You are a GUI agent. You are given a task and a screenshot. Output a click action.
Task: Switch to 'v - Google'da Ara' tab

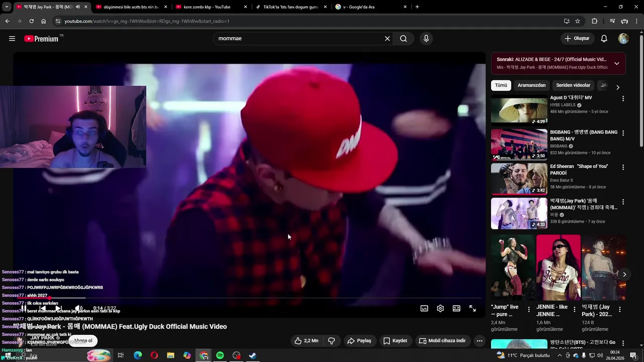pyautogui.click(x=371, y=7)
